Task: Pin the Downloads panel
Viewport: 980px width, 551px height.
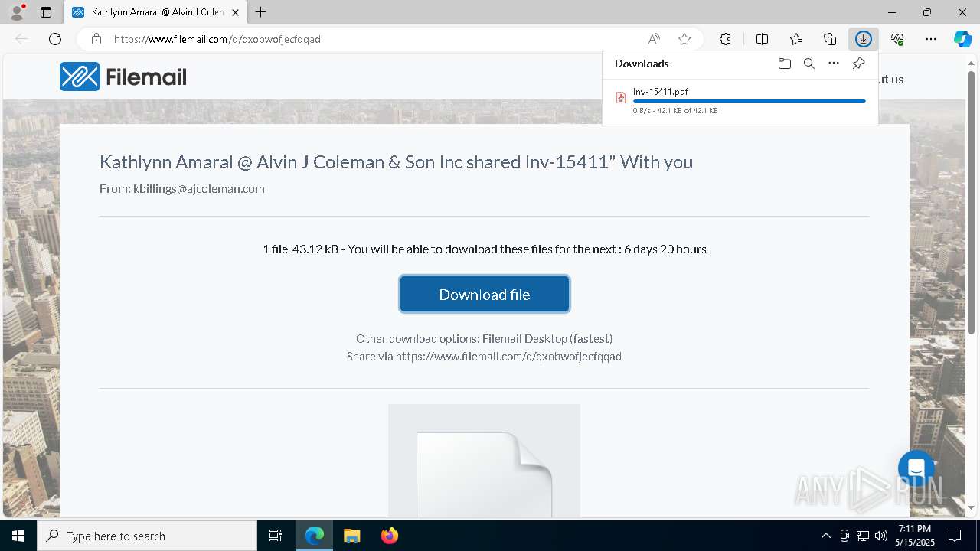Action: 858,64
